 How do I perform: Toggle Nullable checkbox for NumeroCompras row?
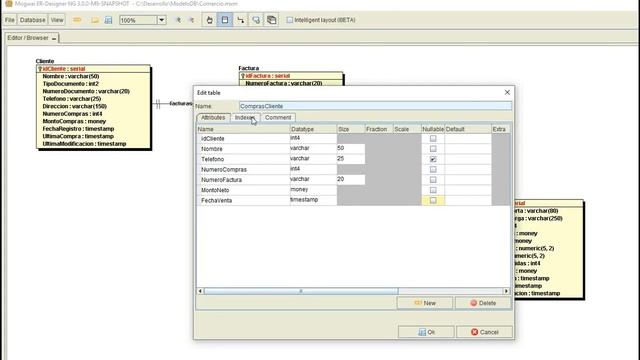pos(433,169)
